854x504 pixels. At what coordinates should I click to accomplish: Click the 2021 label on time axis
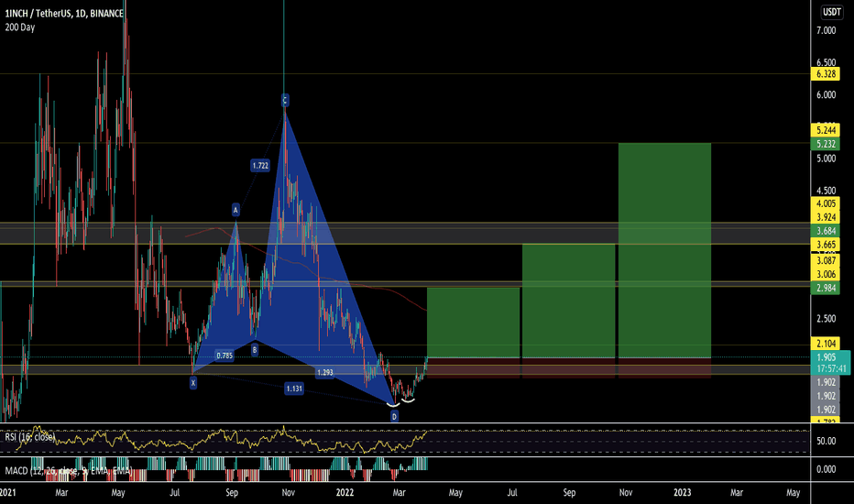tap(7, 493)
